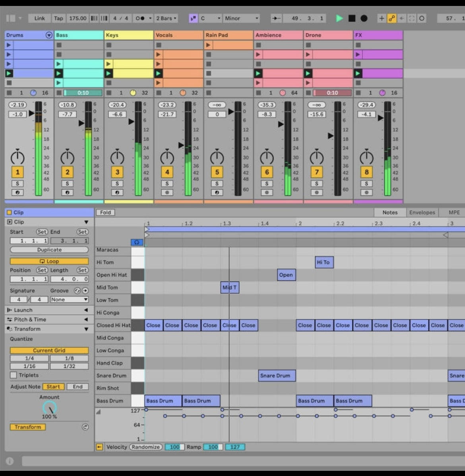465x476 pixels.
Task: Open the MPE tab
Action: [x=454, y=213]
